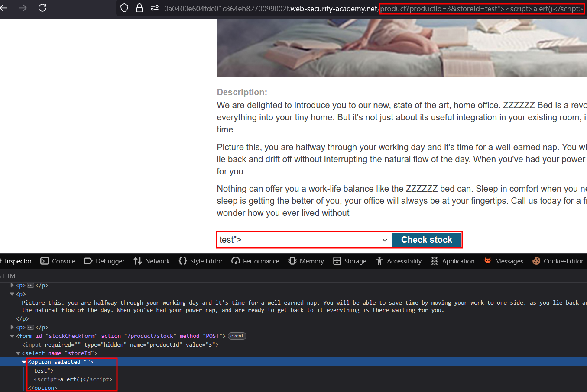This screenshot has width=587, height=392.
Task: Click the browser forward arrow
Action: click(23, 8)
